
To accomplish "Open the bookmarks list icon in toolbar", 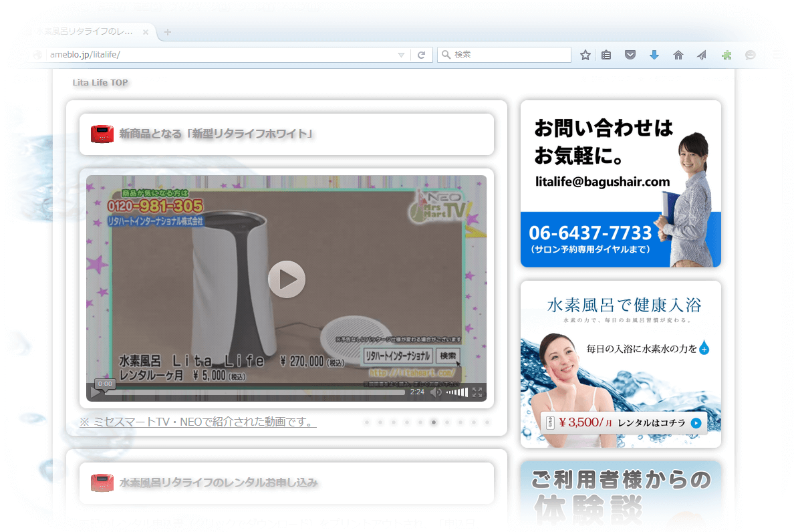I will pyautogui.click(x=606, y=55).
